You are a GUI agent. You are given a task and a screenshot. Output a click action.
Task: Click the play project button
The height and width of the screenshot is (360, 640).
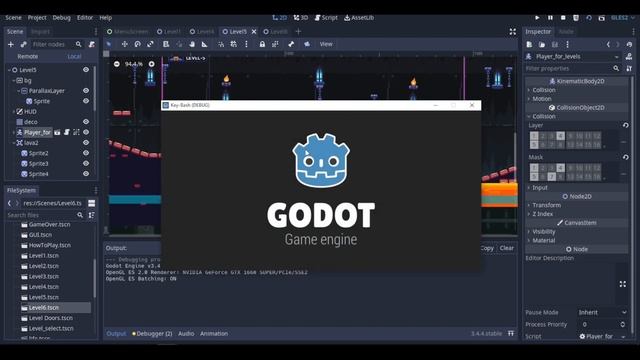click(x=537, y=18)
